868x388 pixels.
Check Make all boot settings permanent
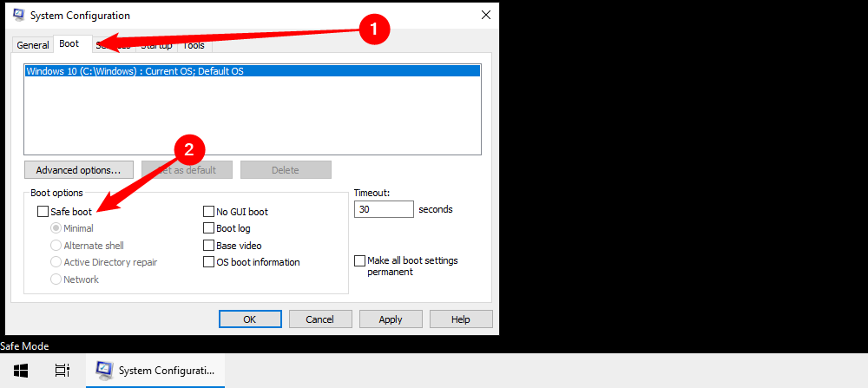(x=360, y=260)
